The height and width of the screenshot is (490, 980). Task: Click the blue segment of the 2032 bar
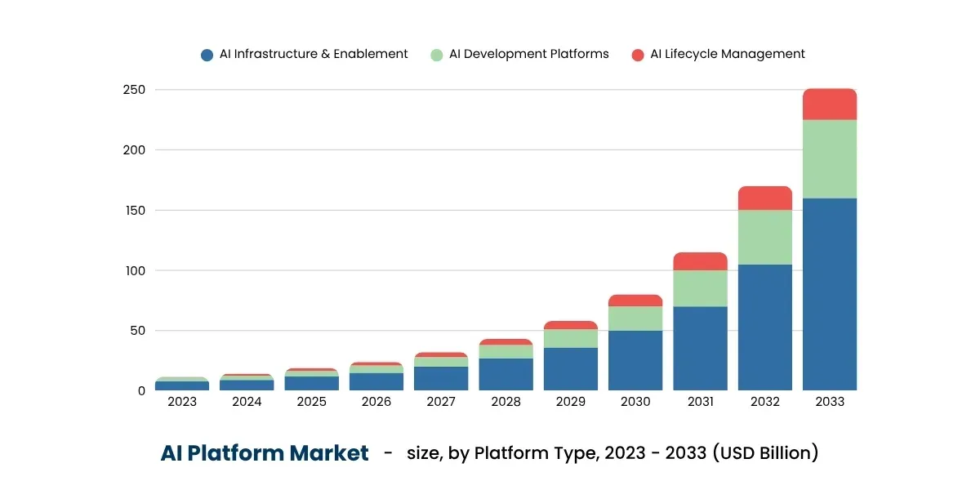(x=765, y=327)
